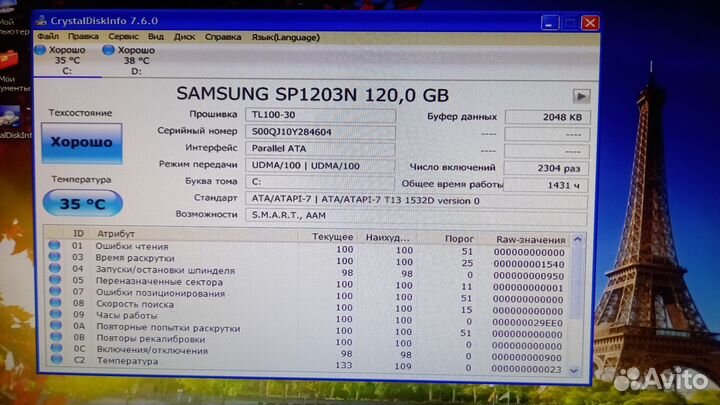Click the Текущее column header
Image resolution: width=720 pixels, height=405 pixels.
[332, 237]
